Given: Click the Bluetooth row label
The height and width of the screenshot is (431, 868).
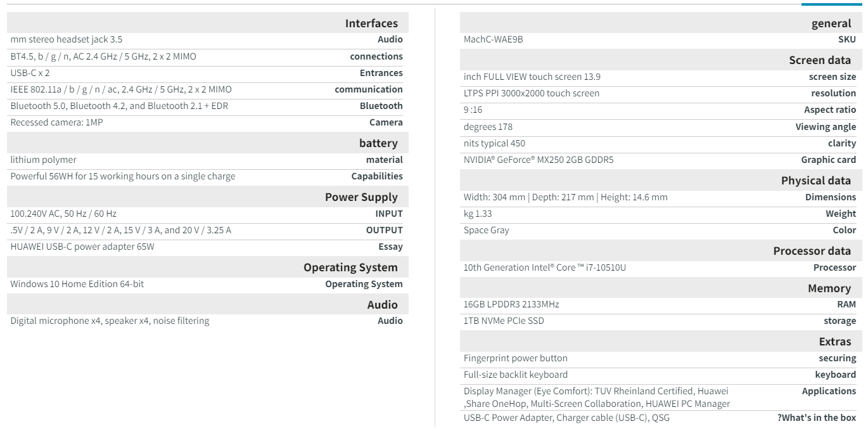Looking at the screenshot, I should coord(381,106).
